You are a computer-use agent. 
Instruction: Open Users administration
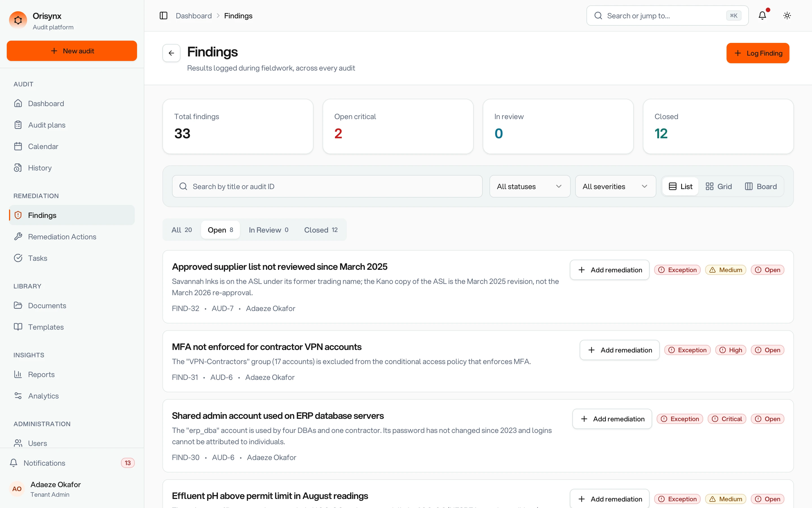click(x=72, y=443)
